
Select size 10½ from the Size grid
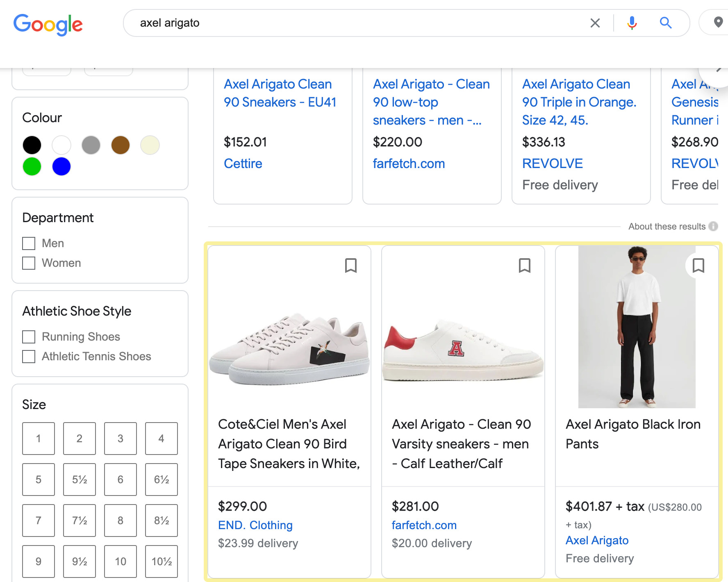point(161,562)
